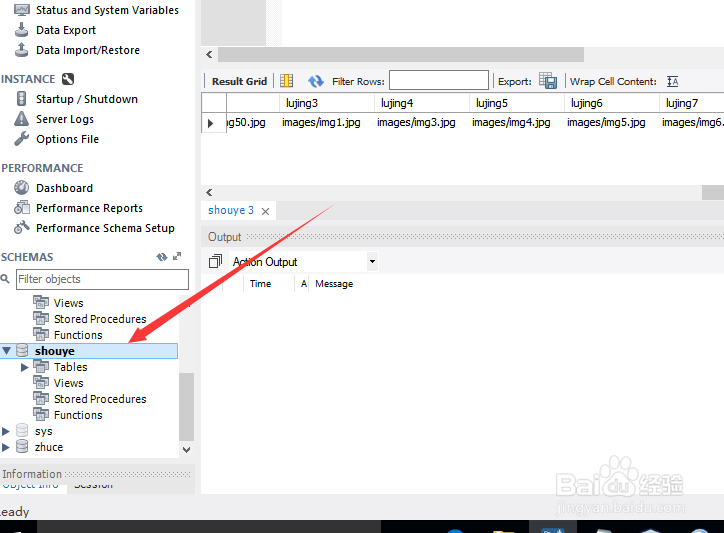The height and width of the screenshot is (533, 724).
Task: Click the lujing4 column header
Action: [422, 103]
